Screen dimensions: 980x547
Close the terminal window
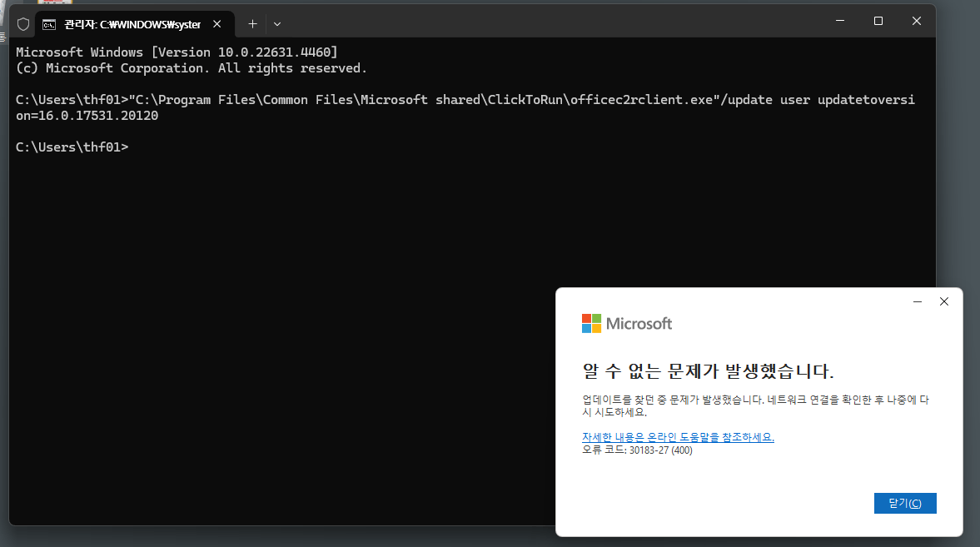(x=916, y=21)
